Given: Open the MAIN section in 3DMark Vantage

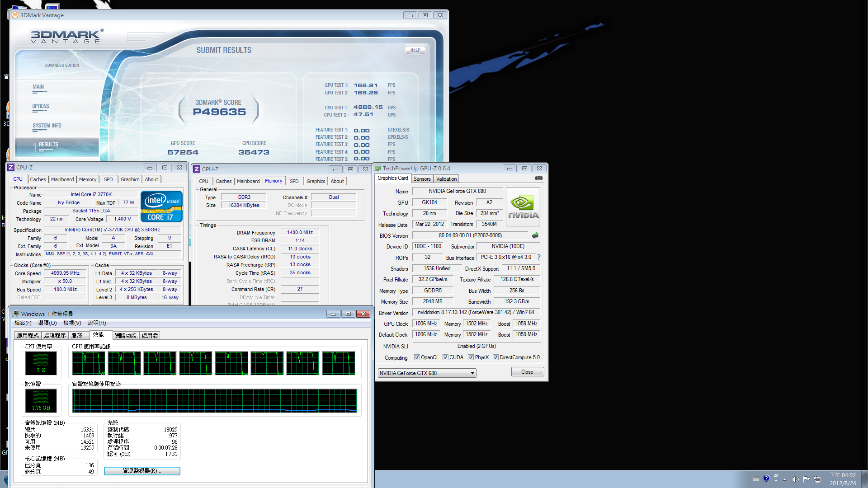Looking at the screenshot, I should 38,87.
